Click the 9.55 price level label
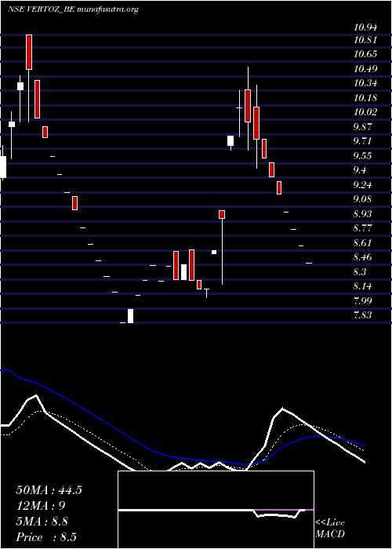The width and height of the screenshot is (392, 549). (x=362, y=156)
